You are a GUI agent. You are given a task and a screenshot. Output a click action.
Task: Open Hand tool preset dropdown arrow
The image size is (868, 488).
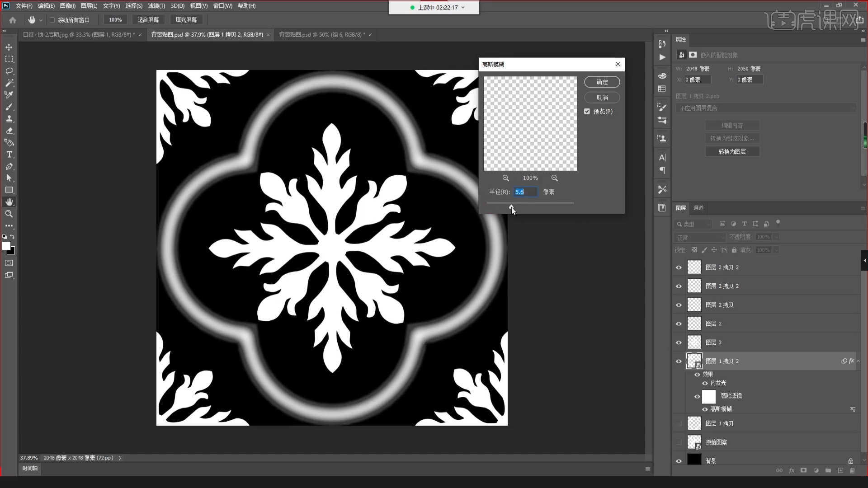point(41,20)
